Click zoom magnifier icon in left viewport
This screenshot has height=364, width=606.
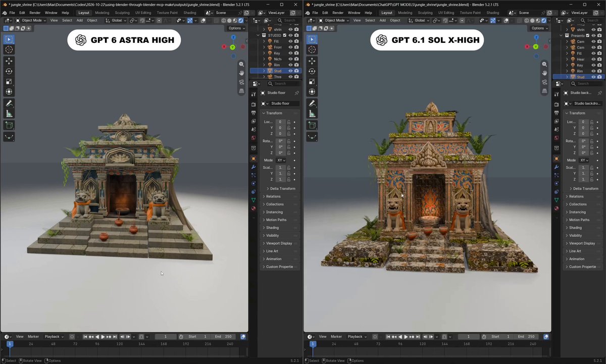coord(241,64)
